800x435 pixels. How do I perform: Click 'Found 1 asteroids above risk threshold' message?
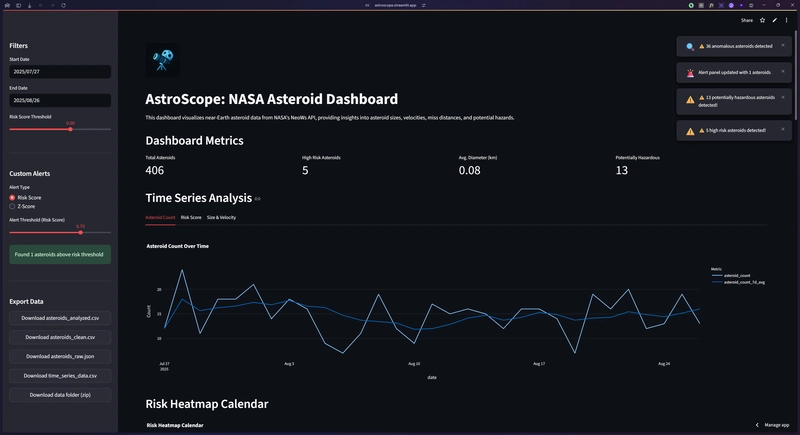[x=60, y=254]
